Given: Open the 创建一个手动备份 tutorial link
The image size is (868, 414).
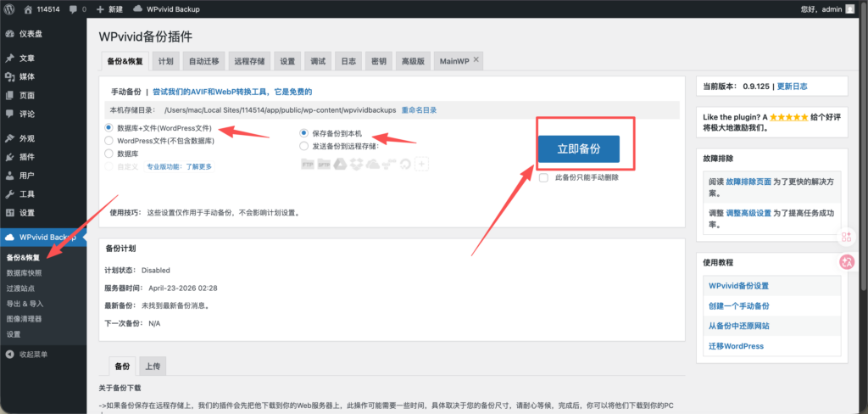Looking at the screenshot, I should click(738, 306).
